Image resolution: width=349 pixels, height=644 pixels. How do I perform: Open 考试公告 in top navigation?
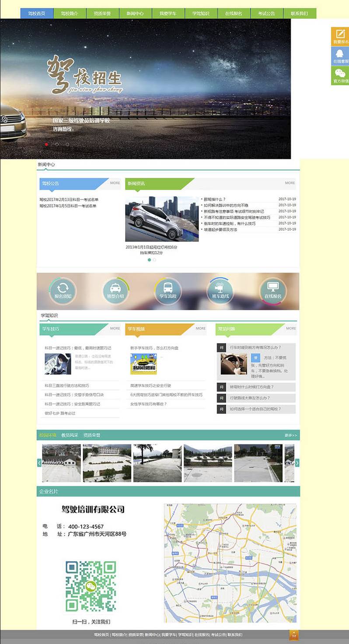click(267, 13)
